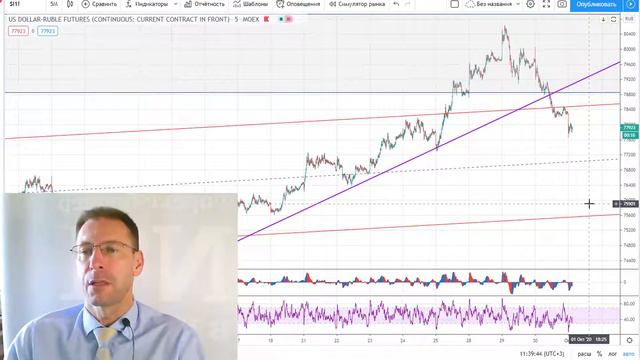Click the RUB currency label on price scale

click(x=629, y=19)
